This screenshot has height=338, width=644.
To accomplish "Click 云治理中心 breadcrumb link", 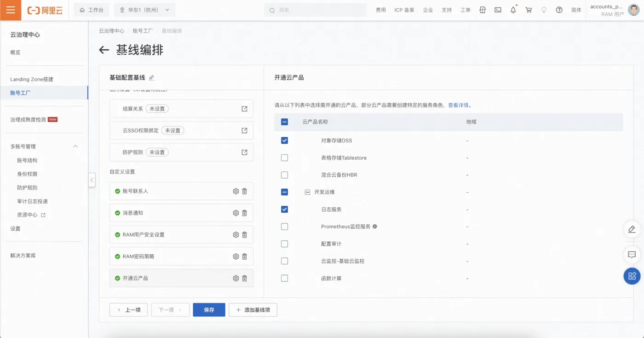I will click(x=111, y=31).
